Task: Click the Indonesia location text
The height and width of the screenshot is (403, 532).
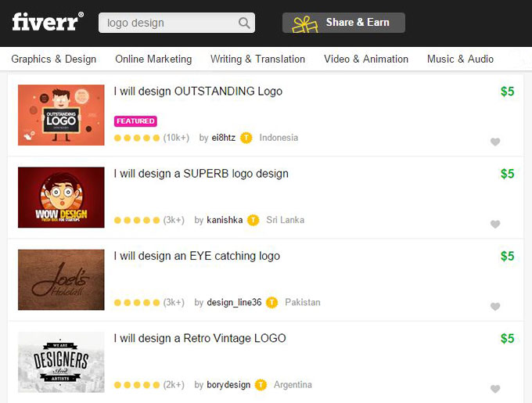Action: [x=279, y=138]
